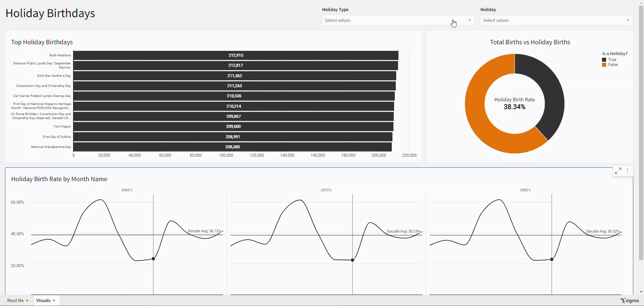Toggle the False legend entry

click(613, 65)
